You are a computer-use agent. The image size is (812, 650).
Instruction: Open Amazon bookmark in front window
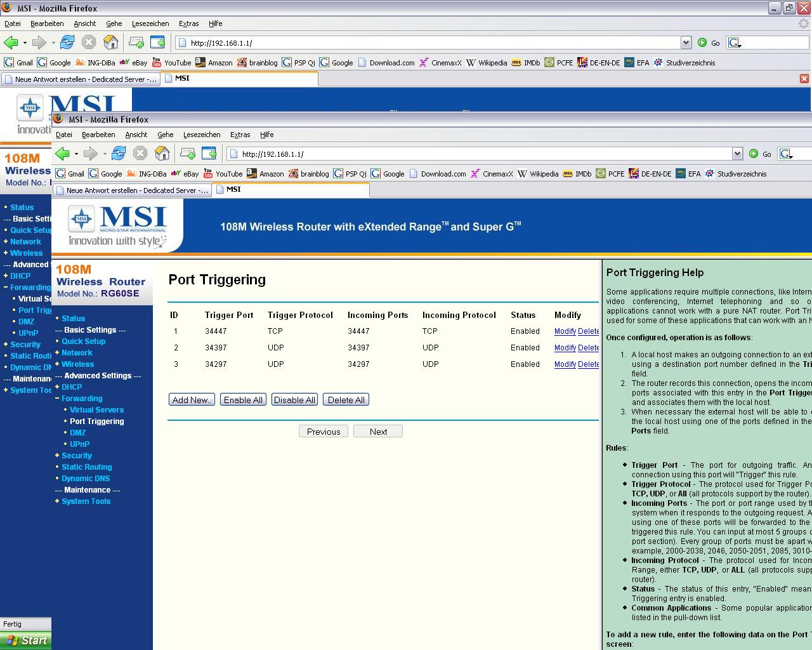pyautogui.click(x=265, y=173)
